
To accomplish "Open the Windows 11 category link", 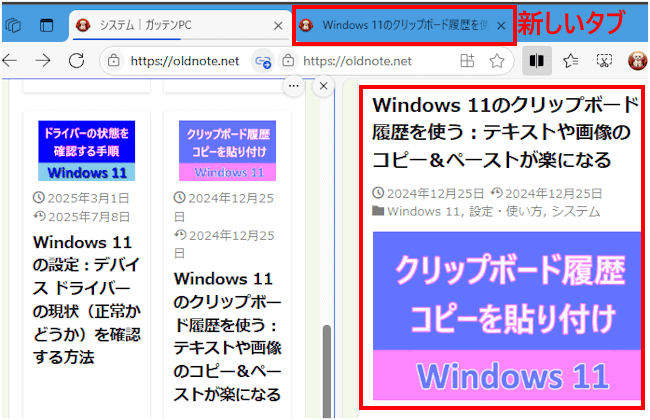I will pyautogui.click(x=423, y=211).
